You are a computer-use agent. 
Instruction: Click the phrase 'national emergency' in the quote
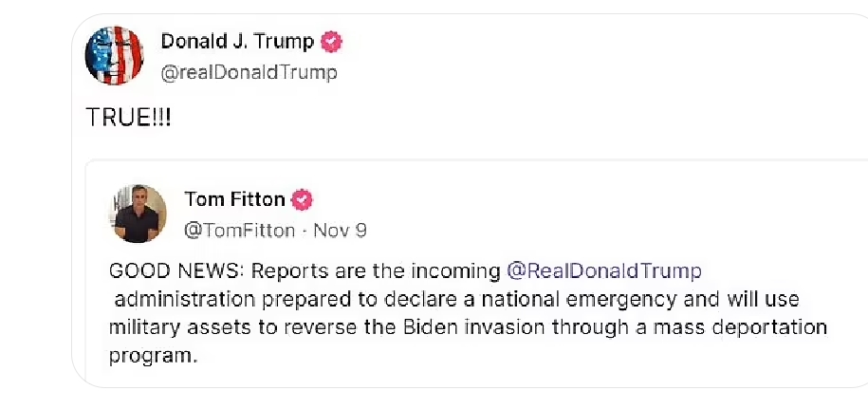tap(578, 300)
